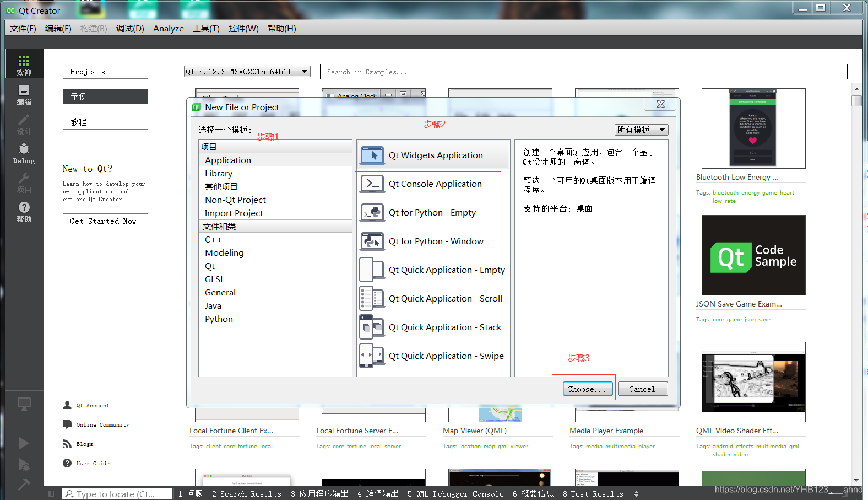Click the Start Debugging run icon
Image resolution: width=868 pixels, height=500 pixels.
coord(24,464)
